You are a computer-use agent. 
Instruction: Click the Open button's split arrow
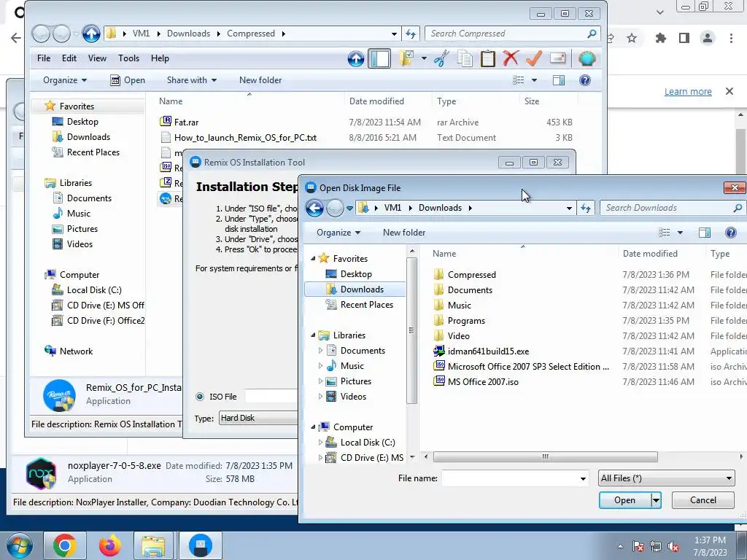tap(656, 500)
